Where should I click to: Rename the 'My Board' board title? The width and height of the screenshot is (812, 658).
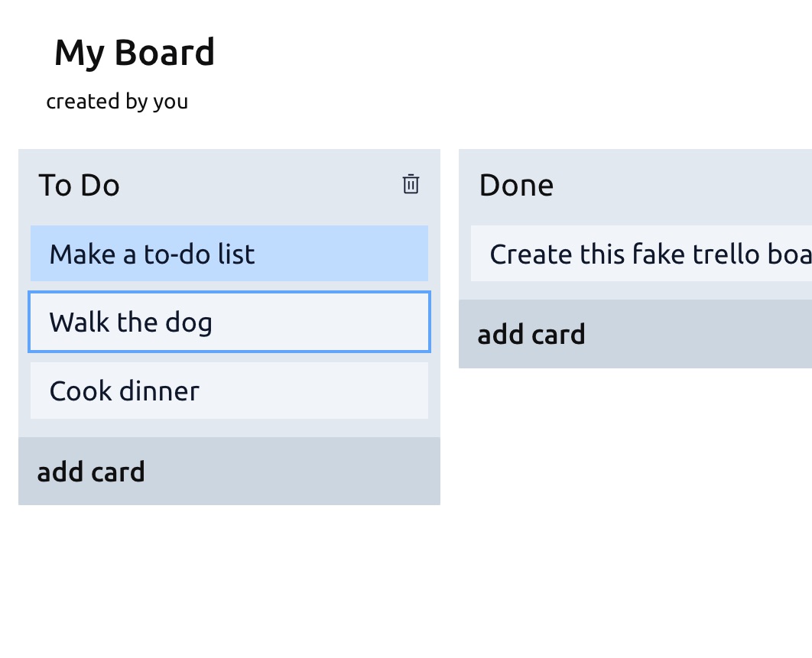pos(134,52)
